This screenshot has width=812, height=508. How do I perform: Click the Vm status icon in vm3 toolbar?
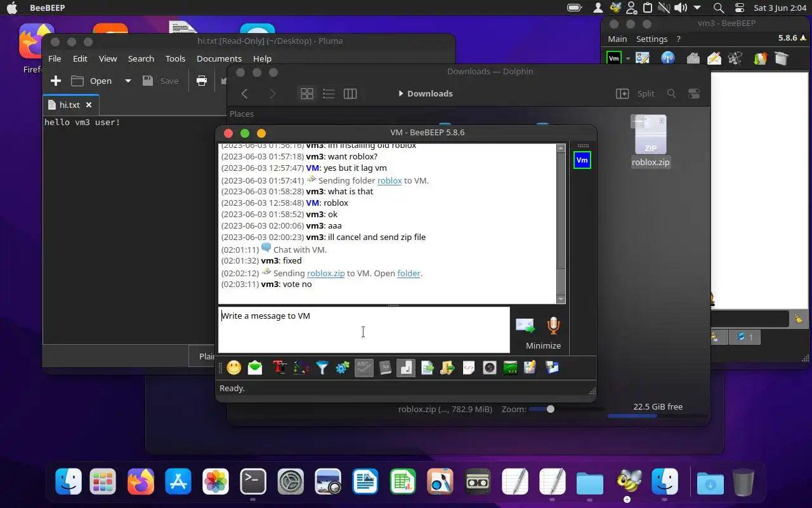click(x=614, y=58)
